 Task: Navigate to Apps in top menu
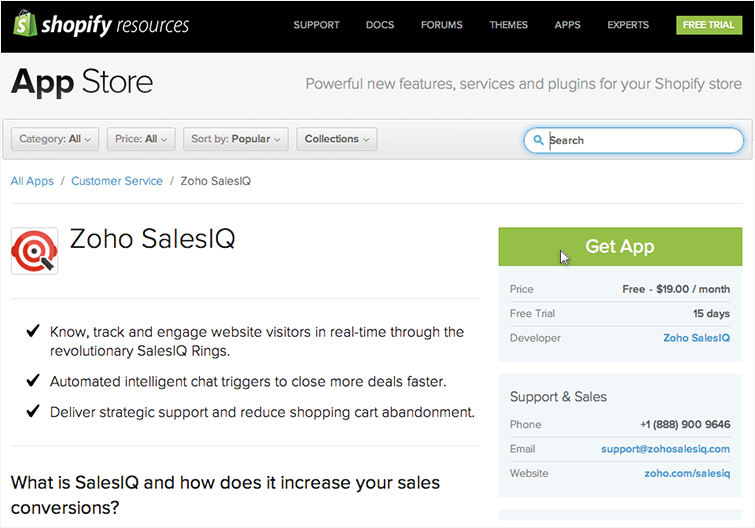[x=567, y=25]
